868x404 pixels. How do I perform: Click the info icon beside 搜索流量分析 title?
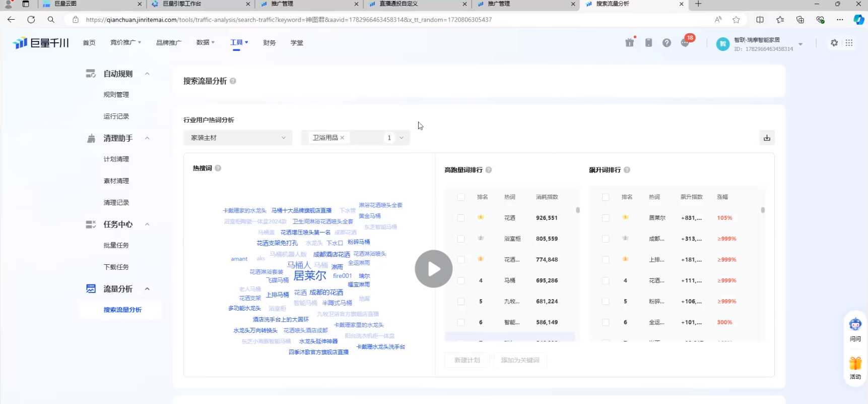pos(233,81)
